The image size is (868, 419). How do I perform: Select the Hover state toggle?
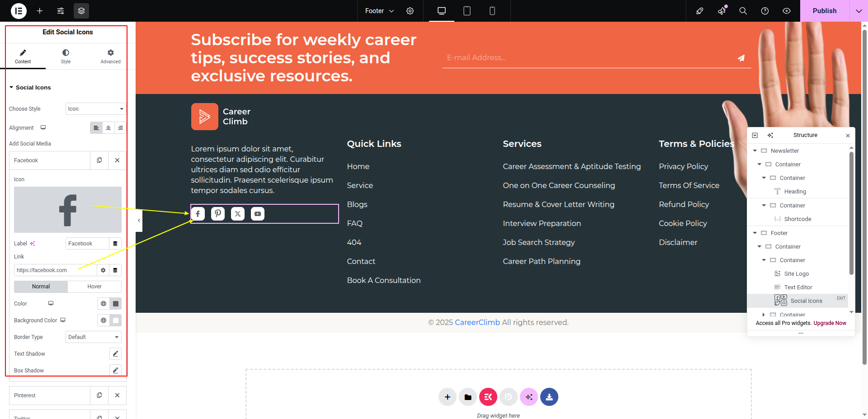coord(94,287)
